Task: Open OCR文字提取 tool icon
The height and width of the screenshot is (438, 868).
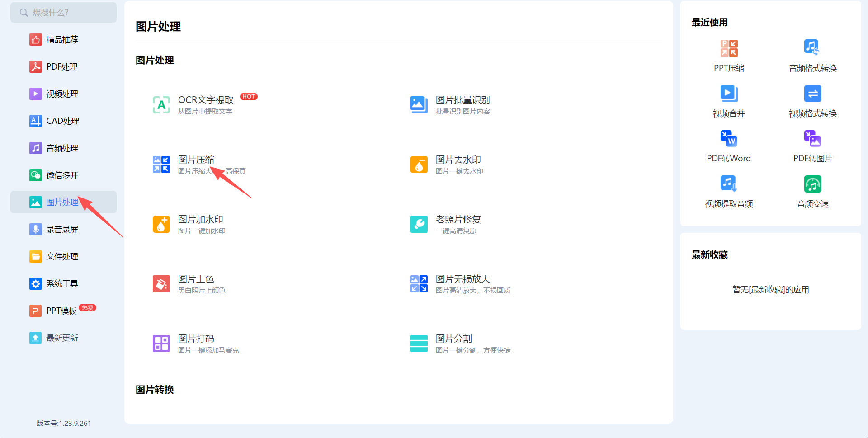Action: (x=161, y=105)
